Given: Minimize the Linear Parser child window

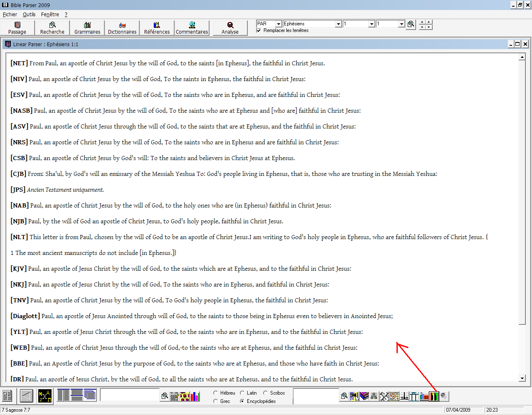Looking at the screenshot, I should tap(511, 44).
